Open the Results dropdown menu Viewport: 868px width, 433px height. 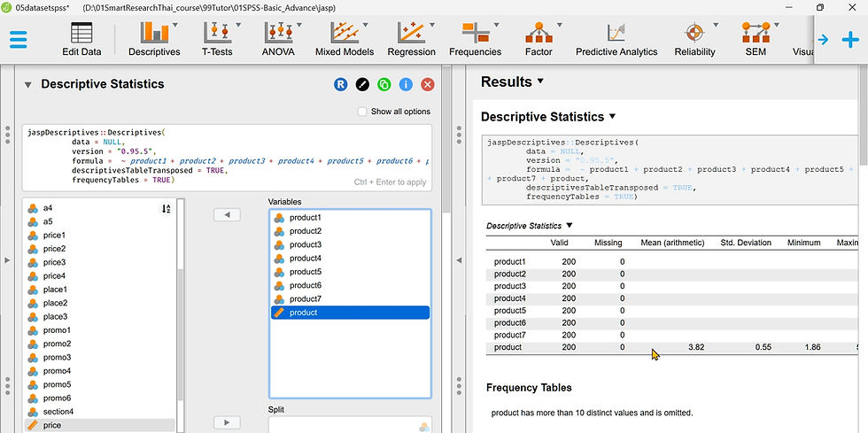coord(513,82)
